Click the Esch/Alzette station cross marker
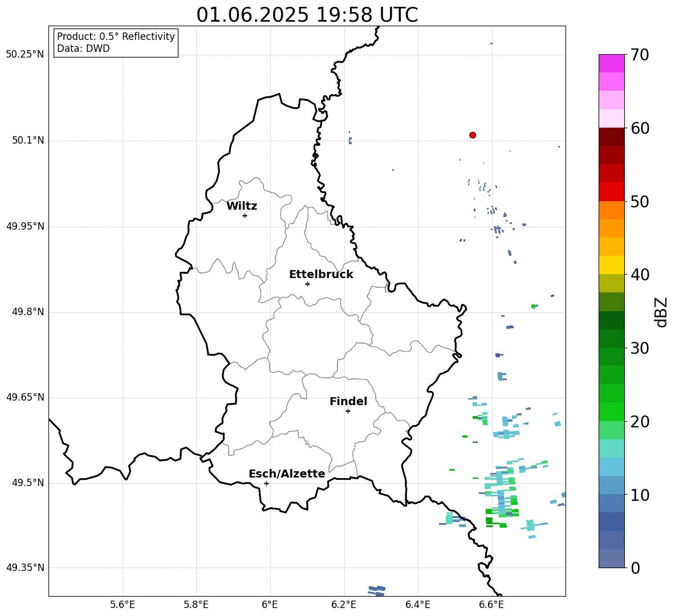This screenshot has width=675, height=616. pos(266,483)
